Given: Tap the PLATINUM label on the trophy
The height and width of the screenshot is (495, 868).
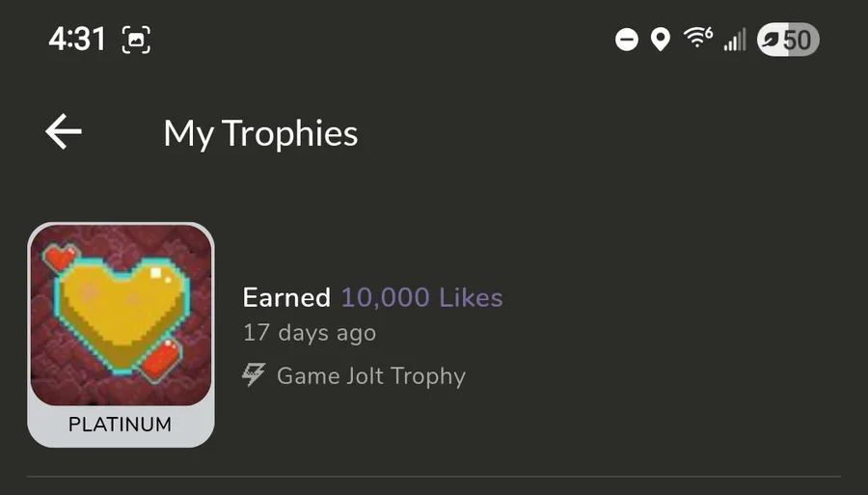Looking at the screenshot, I should click(x=121, y=425).
